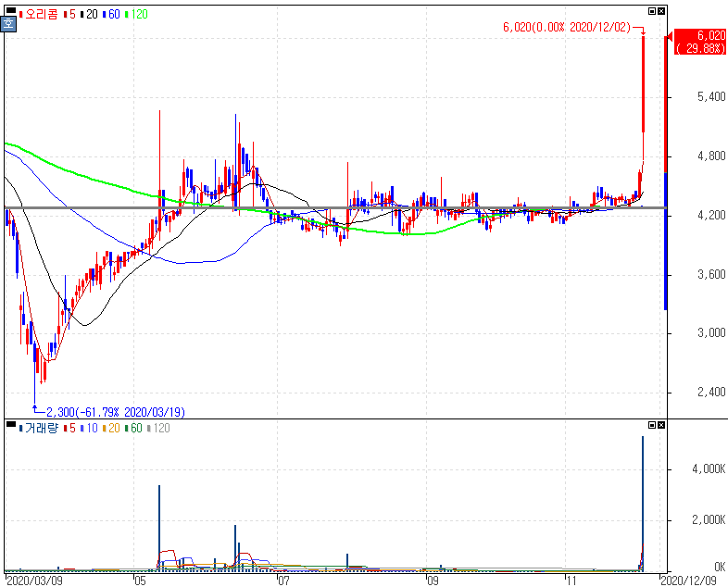
Task: Select the volume 5-day average legend
Action: pos(69,428)
